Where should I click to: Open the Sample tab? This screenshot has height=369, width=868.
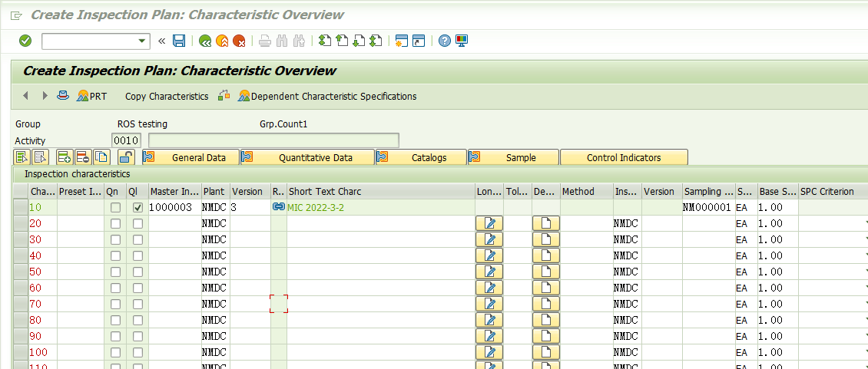click(x=514, y=158)
